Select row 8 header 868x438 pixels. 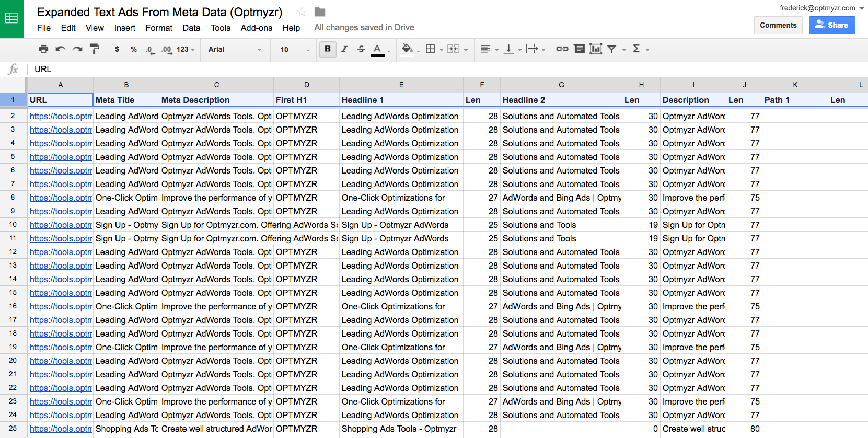tap(13, 198)
